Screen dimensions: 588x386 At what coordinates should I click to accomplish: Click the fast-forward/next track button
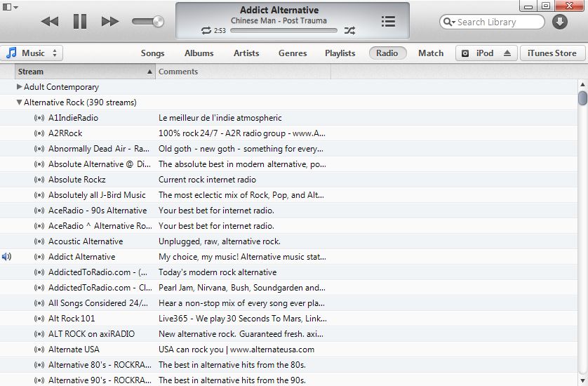point(110,22)
